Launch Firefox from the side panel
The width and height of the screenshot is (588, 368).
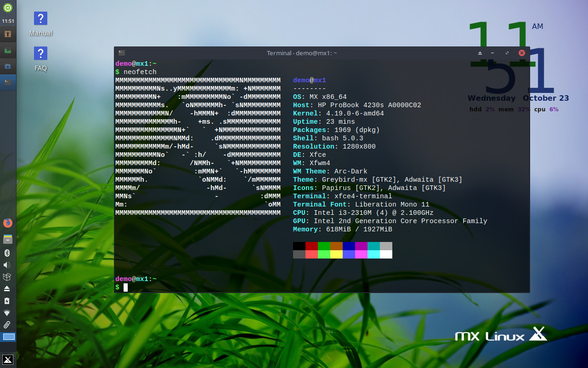click(x=7, y=223)
